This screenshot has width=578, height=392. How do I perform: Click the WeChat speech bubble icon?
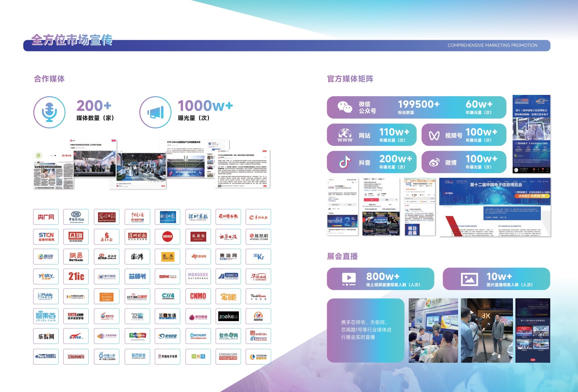tap(345, 107)
